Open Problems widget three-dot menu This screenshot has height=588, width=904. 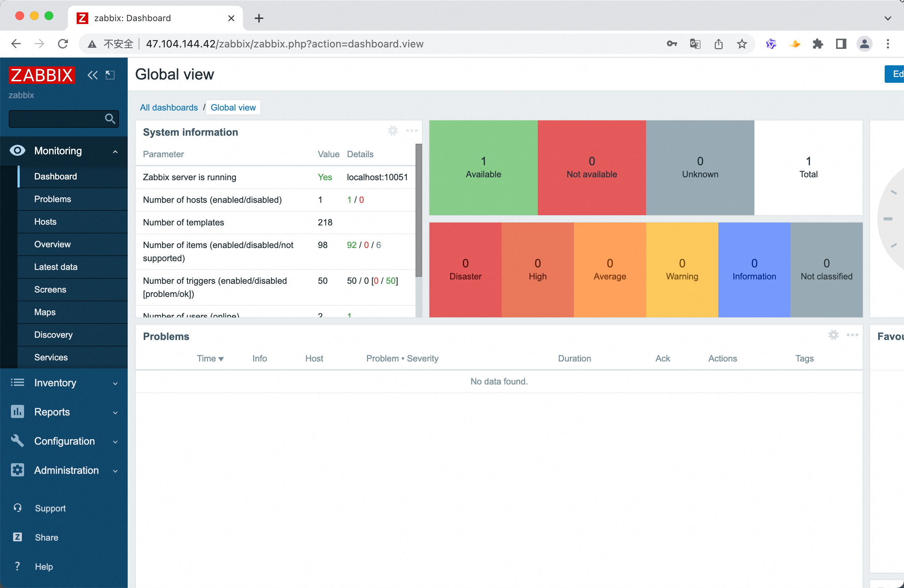pos(852,334)
